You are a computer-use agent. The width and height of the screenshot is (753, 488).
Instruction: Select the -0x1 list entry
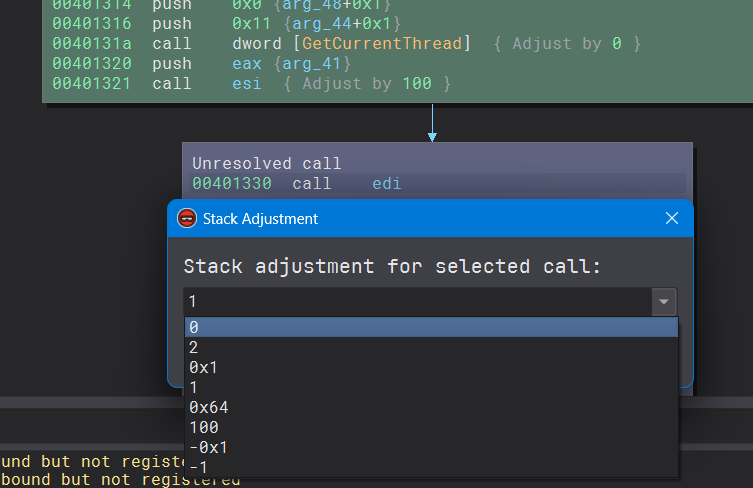[208, 447]
